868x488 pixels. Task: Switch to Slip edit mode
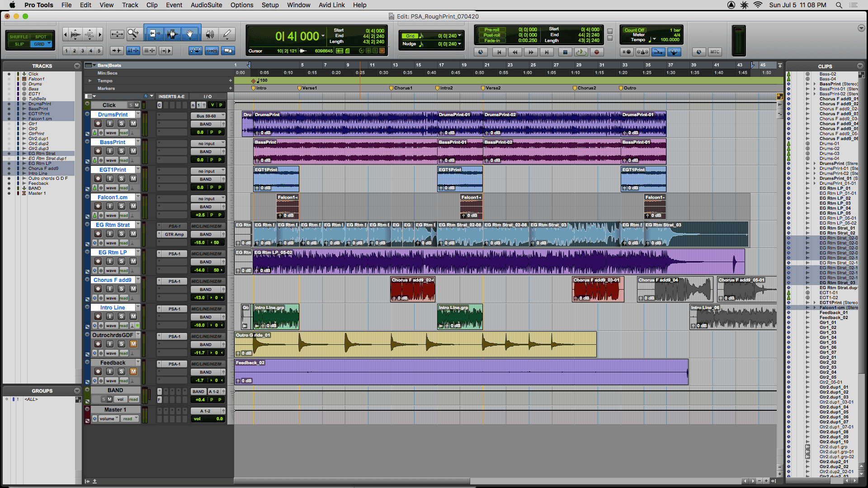pyautogui.click(x=20, y=44)
